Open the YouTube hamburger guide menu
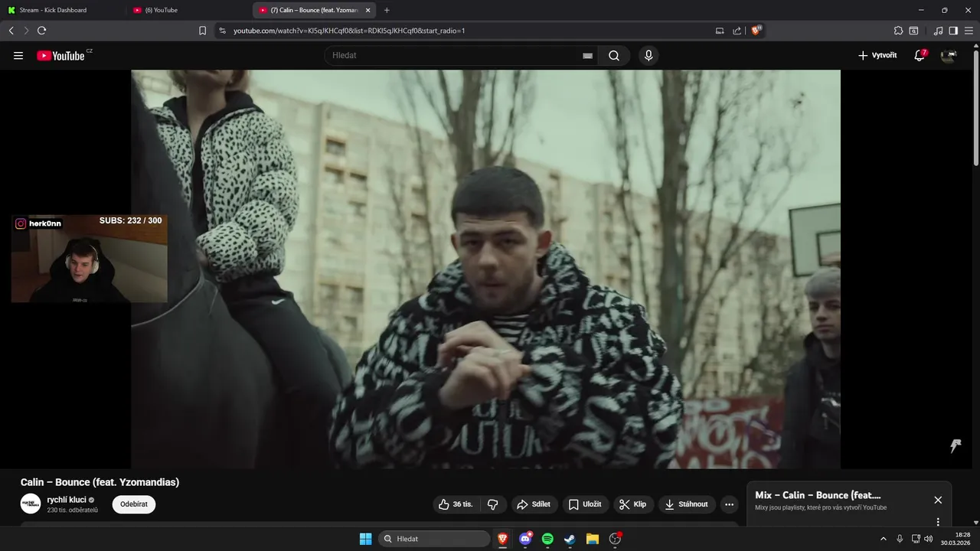Viewport: 980px width, 551px height. pos(18,55)
